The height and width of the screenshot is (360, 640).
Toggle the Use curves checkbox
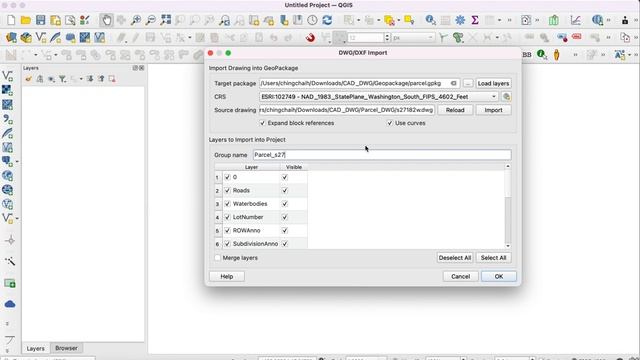[x=390, y=123]
